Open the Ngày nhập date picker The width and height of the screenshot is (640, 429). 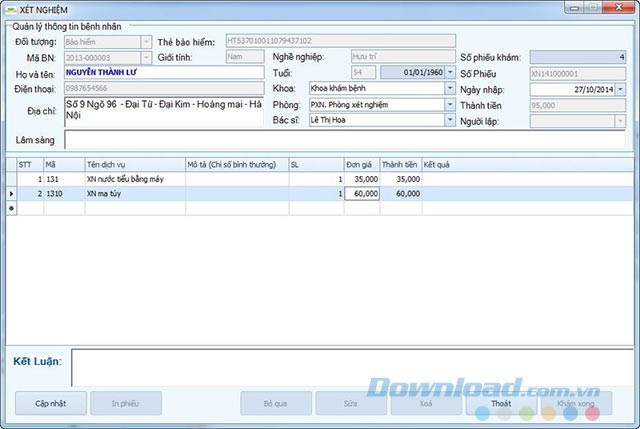[x=620, y=89]
